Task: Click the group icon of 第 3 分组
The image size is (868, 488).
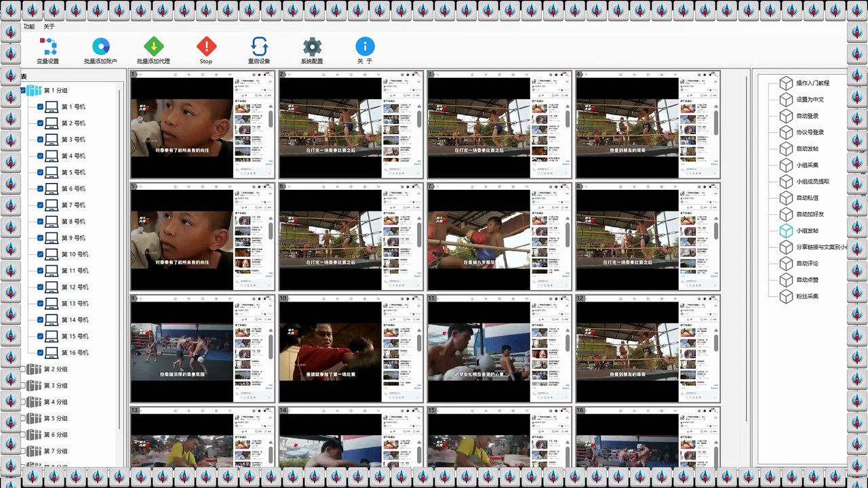Action: [x=34, y=386]
